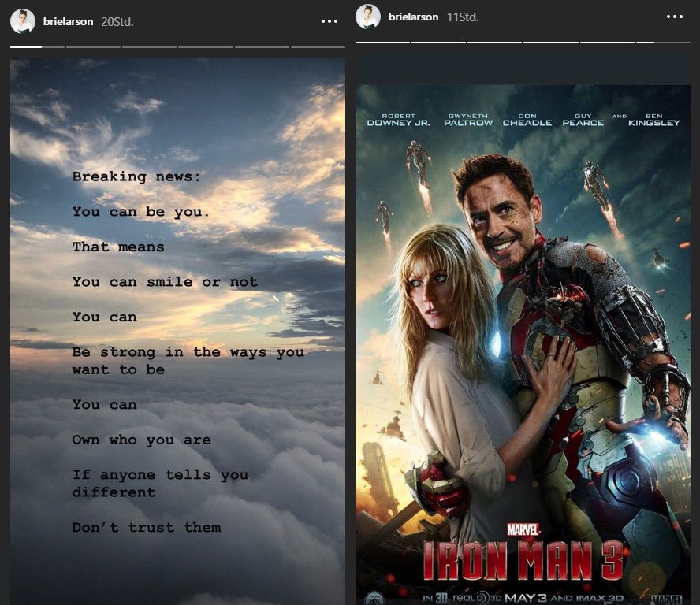Open brielarson avatar in the 11Std. story
Viewport: 700px width, 605px height.
tap(368, 17)
